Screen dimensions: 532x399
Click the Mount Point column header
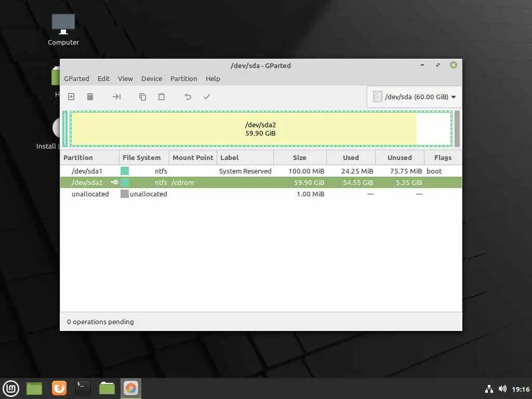(x=193, y=157)
